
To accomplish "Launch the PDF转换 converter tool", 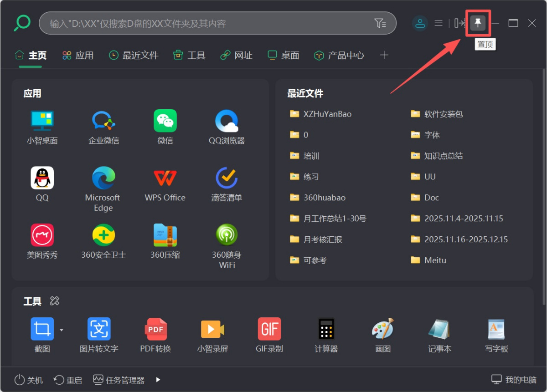I will tap(155, 329).
